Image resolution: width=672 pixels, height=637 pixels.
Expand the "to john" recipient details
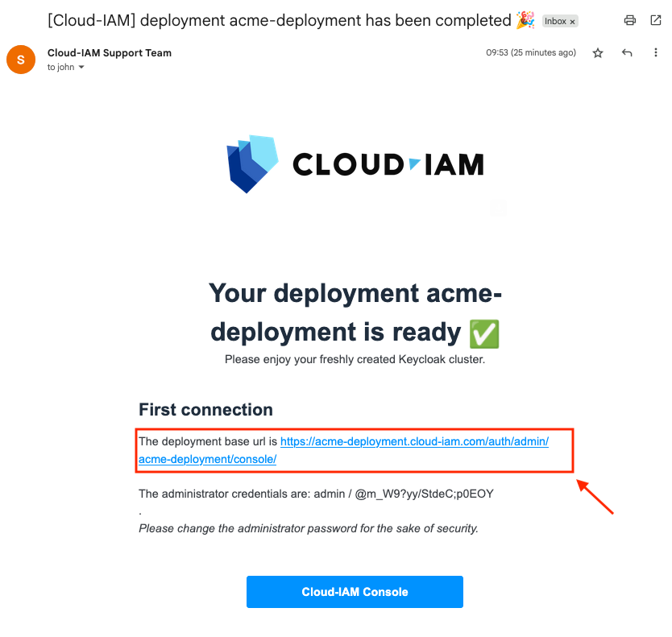(x=81, y=68)
